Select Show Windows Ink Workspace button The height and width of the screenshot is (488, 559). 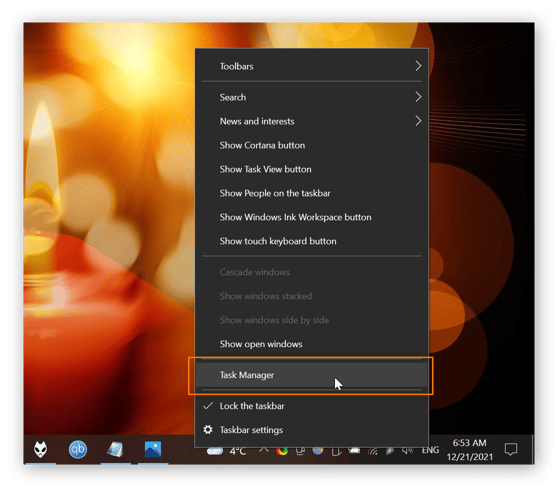point(312,217)
